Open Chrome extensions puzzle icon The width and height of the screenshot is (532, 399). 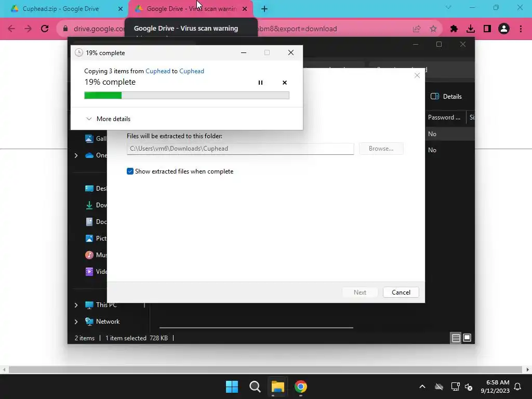click(x=454, y=29)
